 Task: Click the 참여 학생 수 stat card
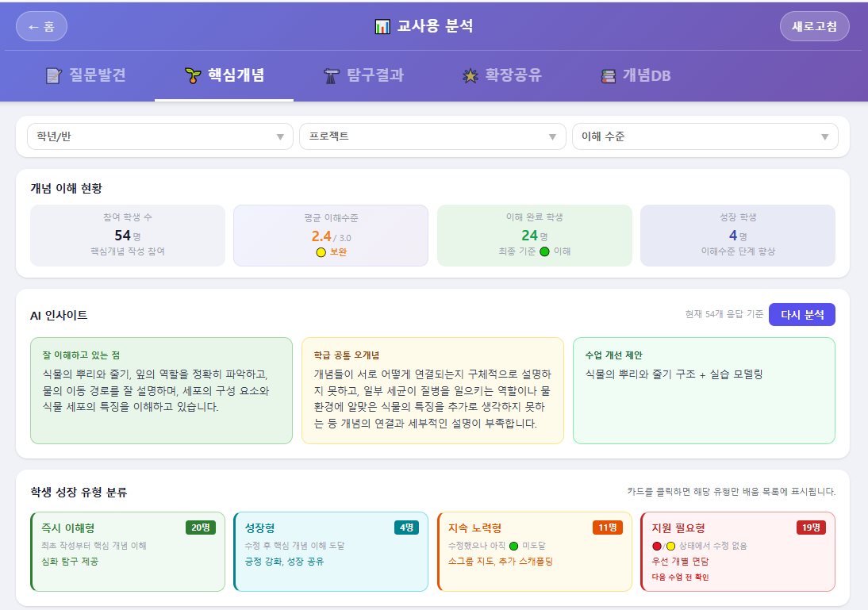[x=128, y=236]
